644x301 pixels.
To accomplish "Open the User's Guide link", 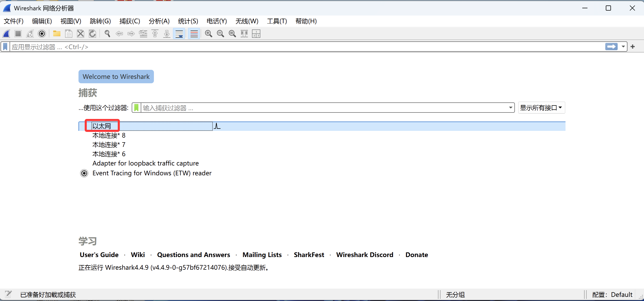I will [99, 255].
